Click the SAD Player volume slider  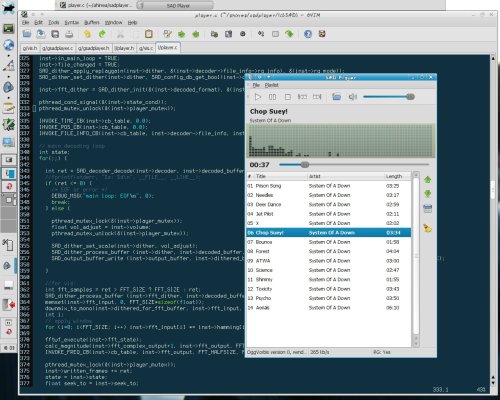(x=389, y=97)
